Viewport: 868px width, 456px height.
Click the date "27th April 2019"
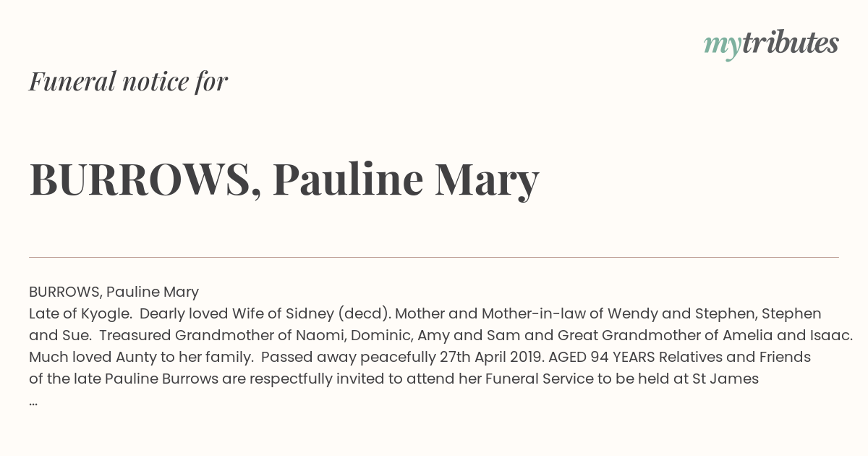pyautogui.click(x=490, y=358)
